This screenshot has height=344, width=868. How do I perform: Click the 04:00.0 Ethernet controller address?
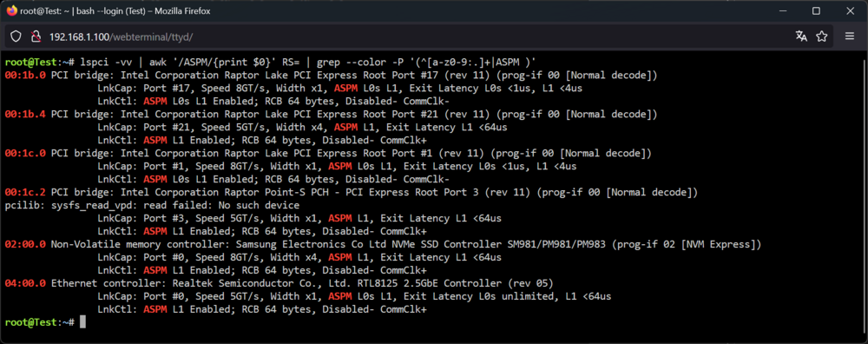tap(25, 283)
